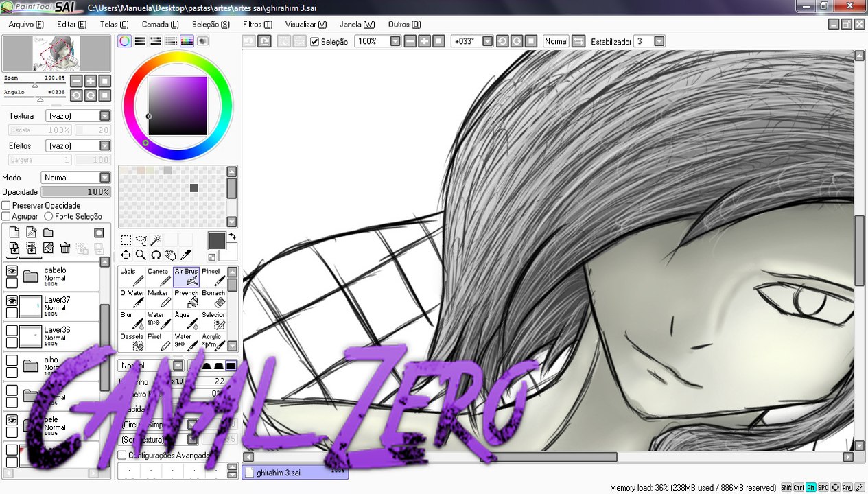The height and width of the screenshot is (494, 868).
Task: Select the Pincel brush tool
Action: (213, 277)
